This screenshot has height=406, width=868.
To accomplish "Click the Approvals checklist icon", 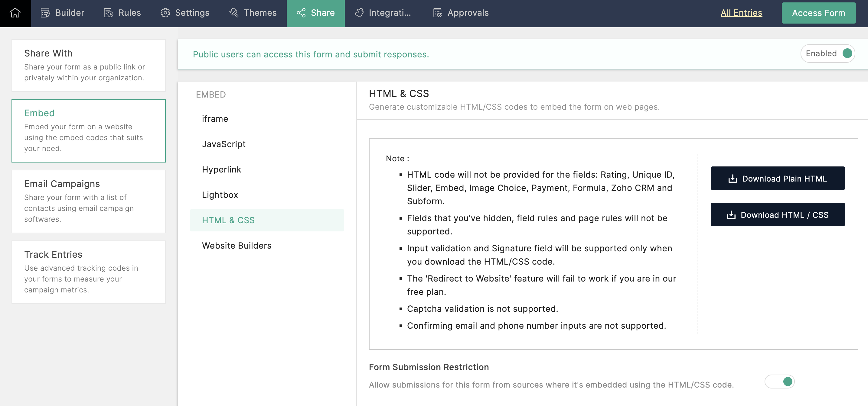I will [x=437, y=13].
